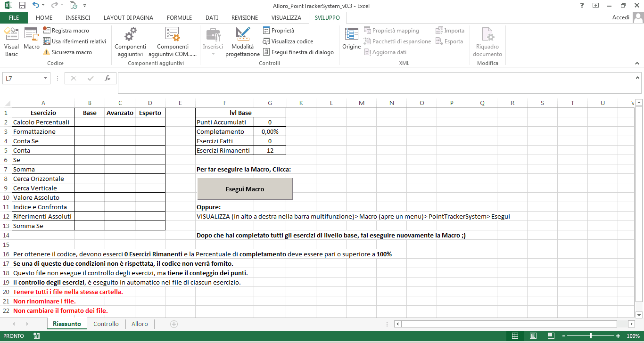Select the Controllo sheet tab
Screen dimensions: 644x343
(106, 324)
